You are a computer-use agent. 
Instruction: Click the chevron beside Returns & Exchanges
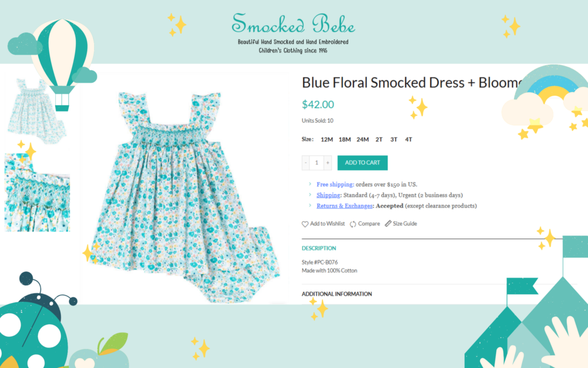[x=310, y=205]
